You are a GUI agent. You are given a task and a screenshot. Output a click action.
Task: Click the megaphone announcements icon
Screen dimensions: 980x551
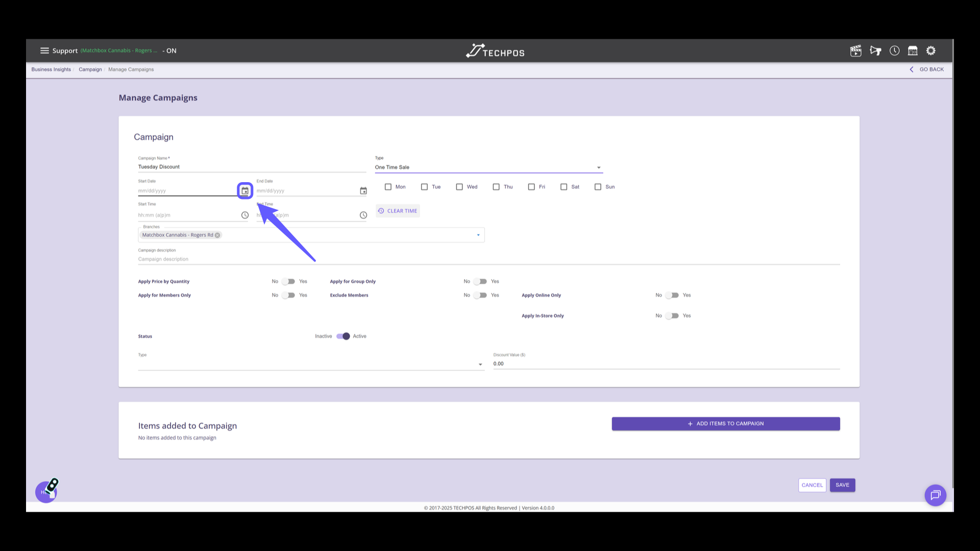click(875, 51)
